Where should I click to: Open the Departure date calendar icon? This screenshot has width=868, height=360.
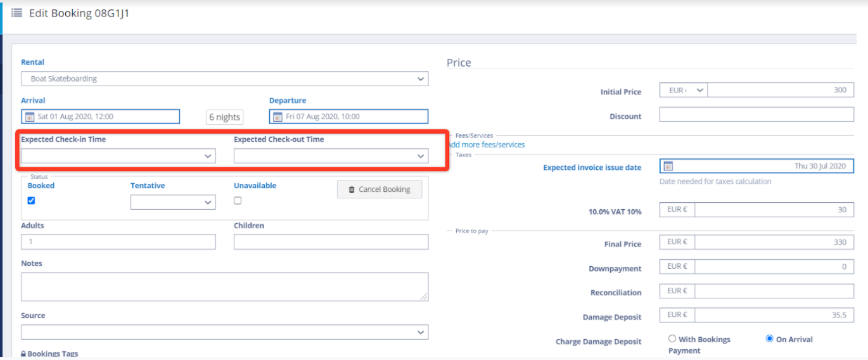click(278, 117)
